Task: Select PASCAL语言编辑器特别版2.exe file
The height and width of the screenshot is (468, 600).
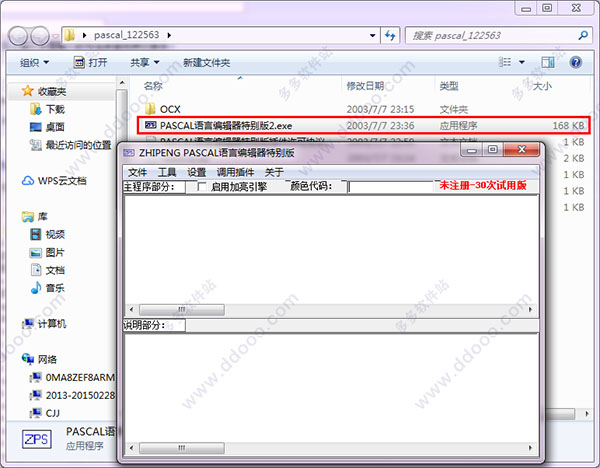Action: pyautogui.click(x=226, y=126)
